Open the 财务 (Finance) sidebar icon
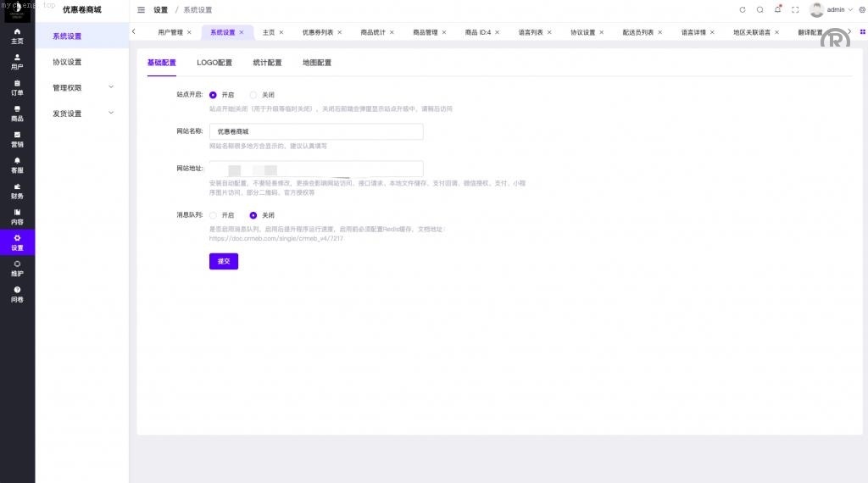Screen dimensions: 868x483 point(17,191)
